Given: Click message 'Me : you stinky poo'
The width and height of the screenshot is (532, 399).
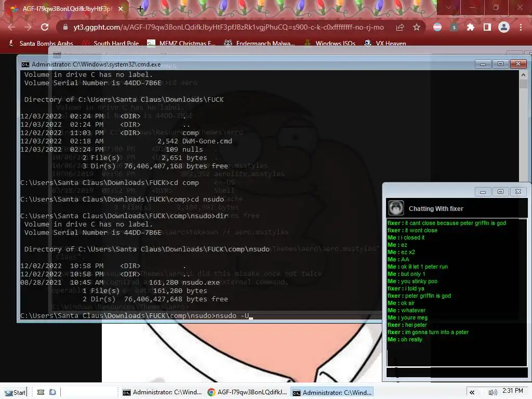Looking at the screenshot, I should tap(412, 281).
